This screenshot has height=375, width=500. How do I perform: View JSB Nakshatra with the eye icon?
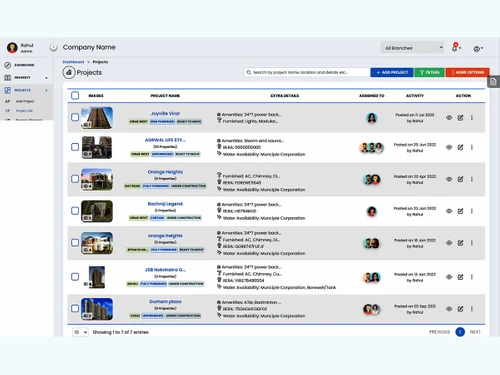coord(449,277)
